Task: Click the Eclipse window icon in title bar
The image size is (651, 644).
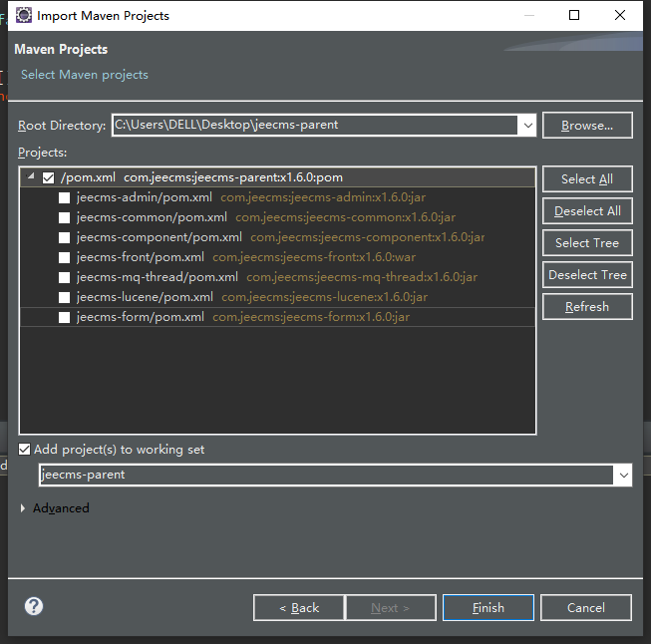Action: [x=24, y=15]
